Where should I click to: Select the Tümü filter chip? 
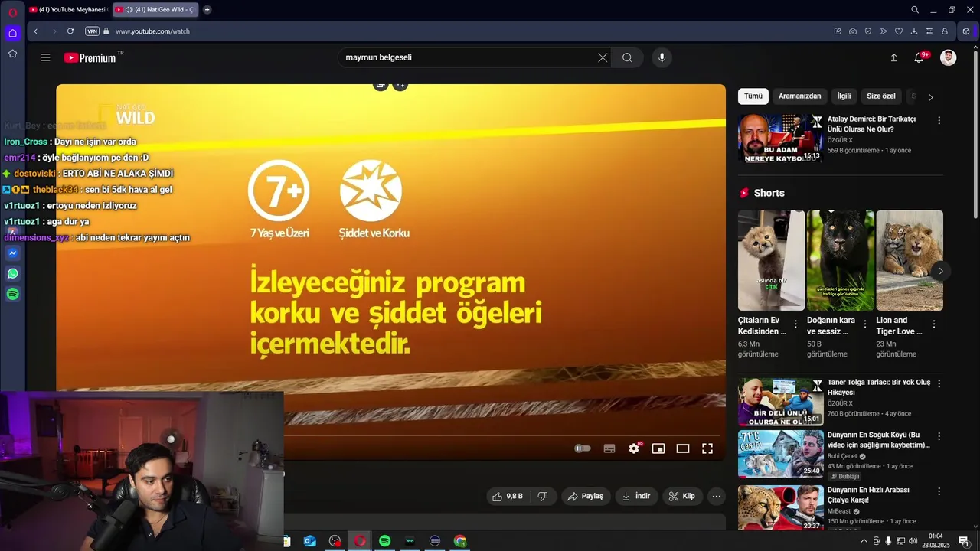pos(753,96)
